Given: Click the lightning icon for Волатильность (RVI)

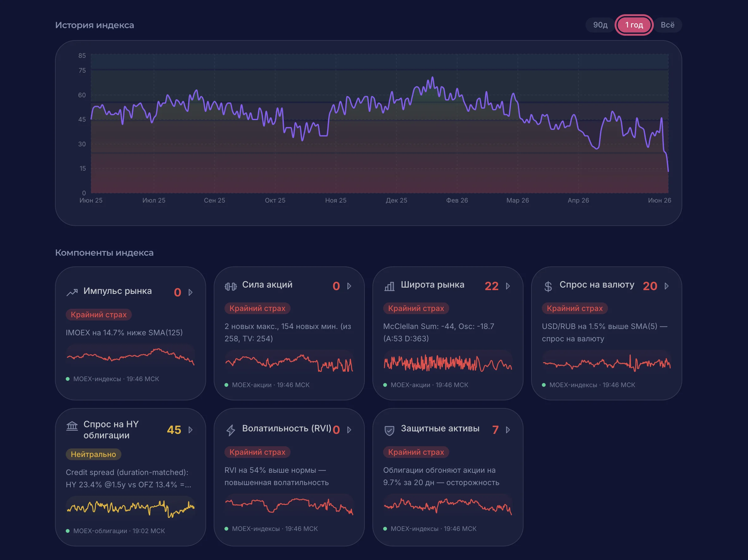Looking at the screenshot, I should pyautogui.click(x=230, y=430).
